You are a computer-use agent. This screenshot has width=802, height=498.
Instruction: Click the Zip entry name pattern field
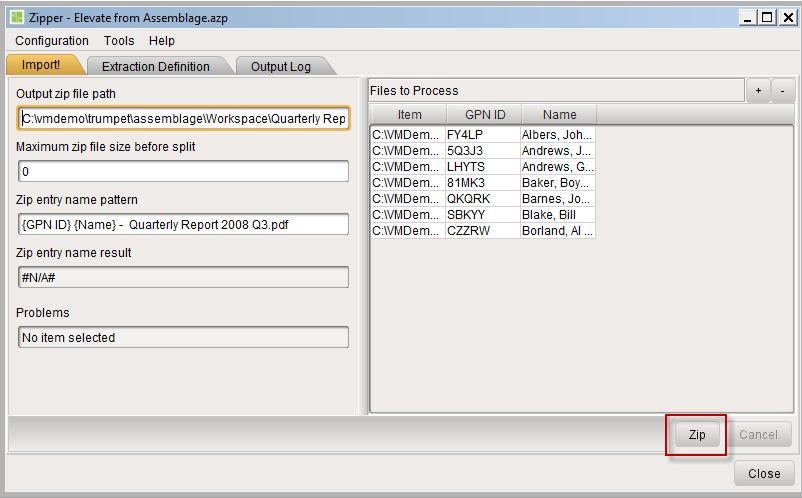point(184,224)
